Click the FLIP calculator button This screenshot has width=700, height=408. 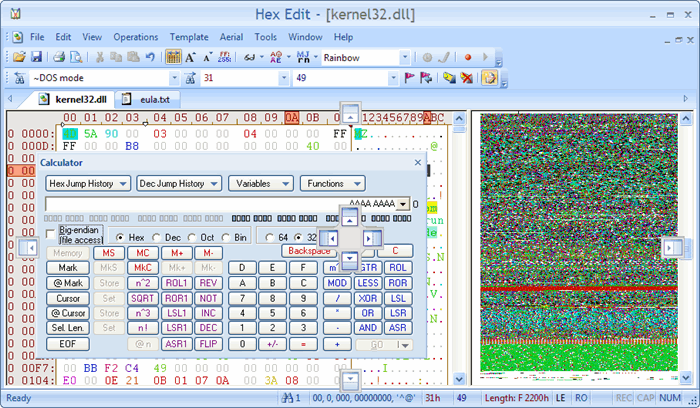point(208,344)
